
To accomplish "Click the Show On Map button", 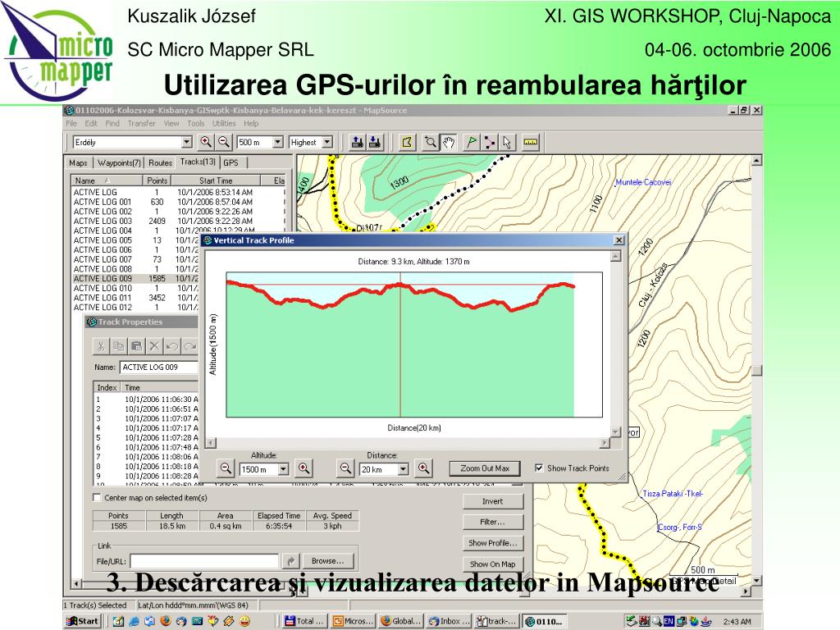I will point(493,564).
